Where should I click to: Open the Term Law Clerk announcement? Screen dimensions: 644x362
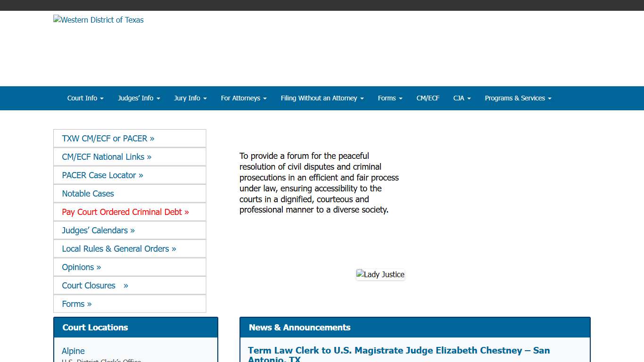399,350
